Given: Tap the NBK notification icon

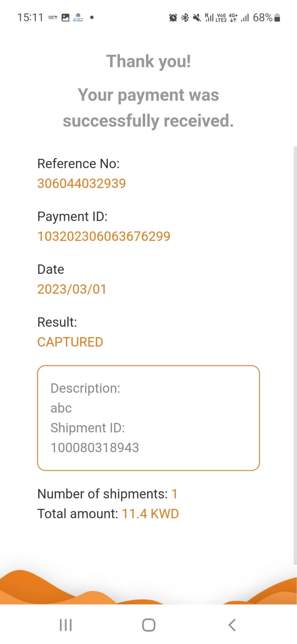Looking at the screenshot, I should [x=53, y=17].
